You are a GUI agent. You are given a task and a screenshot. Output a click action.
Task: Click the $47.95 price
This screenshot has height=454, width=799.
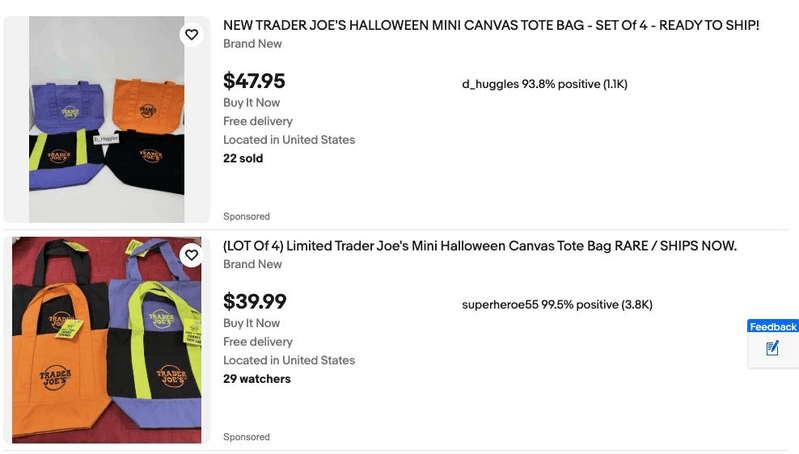point(254,81)
